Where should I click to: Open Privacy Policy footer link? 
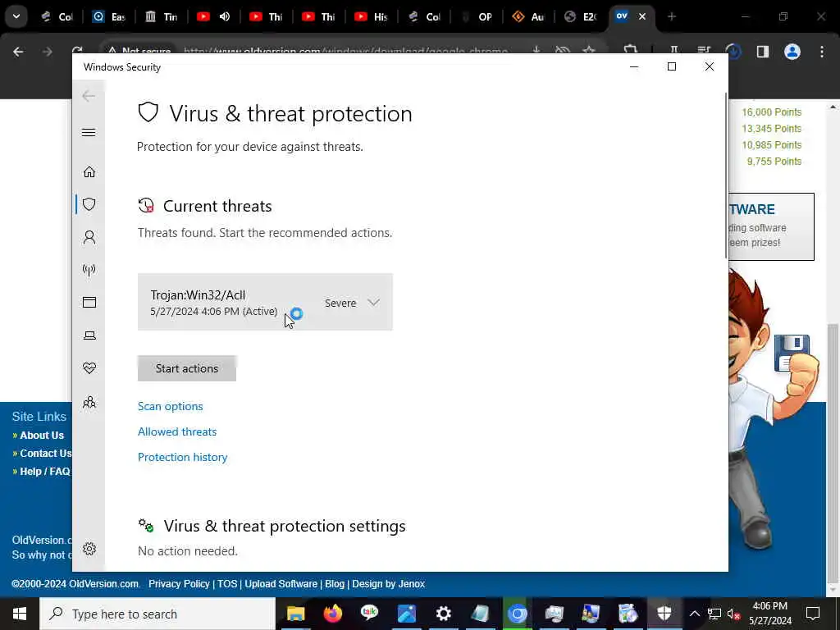point(179,584)
